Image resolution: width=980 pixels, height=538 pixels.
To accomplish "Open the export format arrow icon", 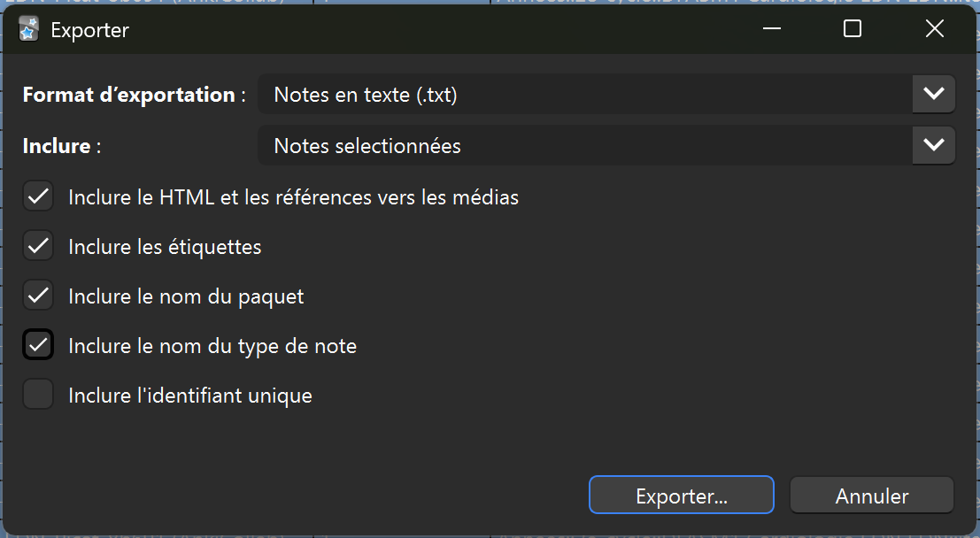I will 933,94.
